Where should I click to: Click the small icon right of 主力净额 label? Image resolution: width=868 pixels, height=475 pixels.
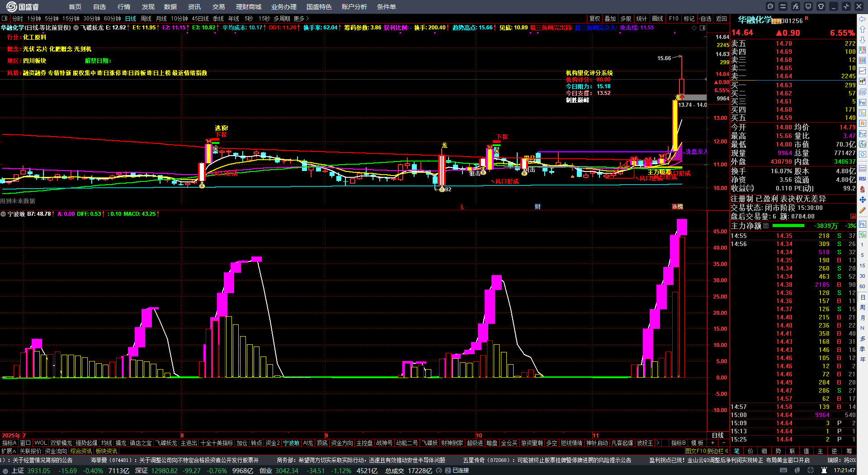(x=766, y=226)
